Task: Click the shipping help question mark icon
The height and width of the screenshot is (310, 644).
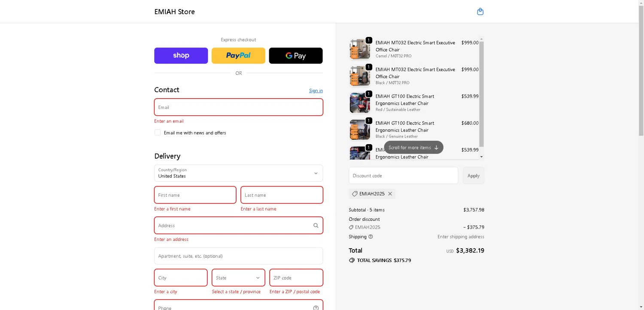Action: click(x=371, y=237)
